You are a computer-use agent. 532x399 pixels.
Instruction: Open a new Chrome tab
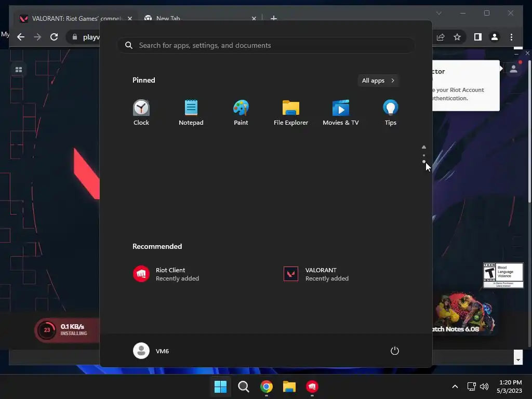(274, 18)
